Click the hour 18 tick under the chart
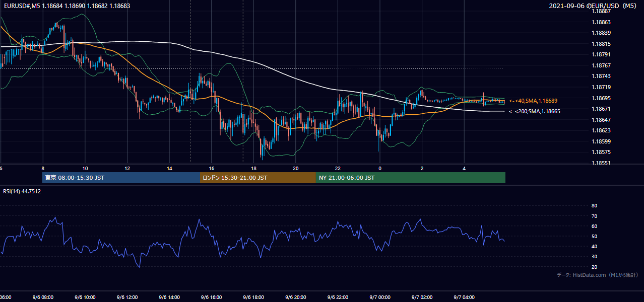The height and width of the screenshot is (302, 644). click(253, 168)
